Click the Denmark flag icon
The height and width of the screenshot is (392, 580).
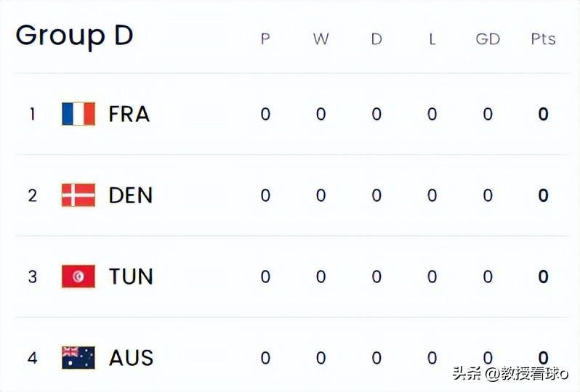pos(78,195)
